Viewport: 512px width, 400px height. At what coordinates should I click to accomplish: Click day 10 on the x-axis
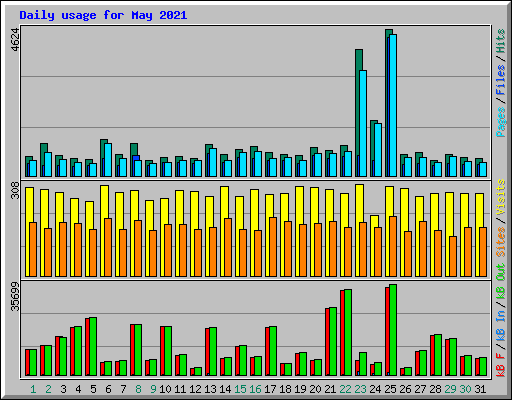165,389
